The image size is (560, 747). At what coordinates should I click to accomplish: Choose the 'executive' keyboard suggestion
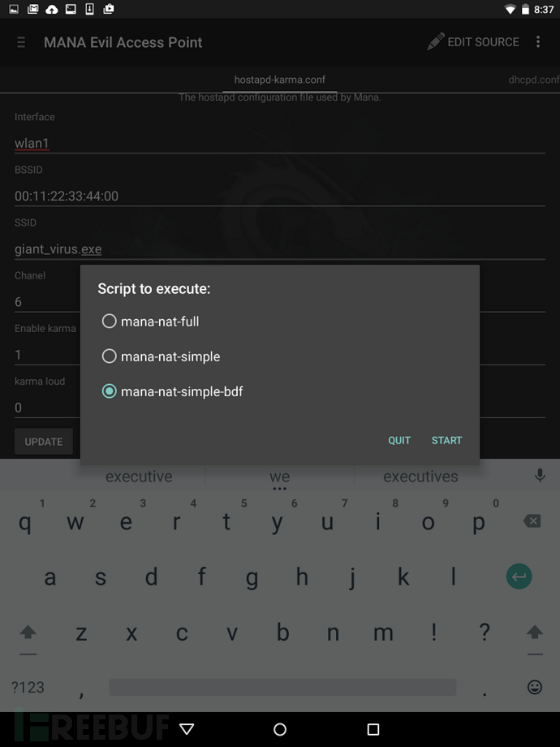(139, 477)
